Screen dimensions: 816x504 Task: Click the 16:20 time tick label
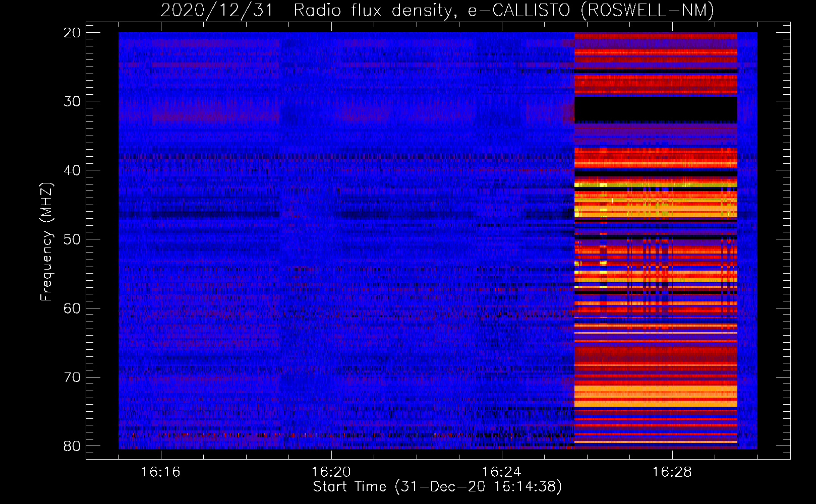(331, 472)
